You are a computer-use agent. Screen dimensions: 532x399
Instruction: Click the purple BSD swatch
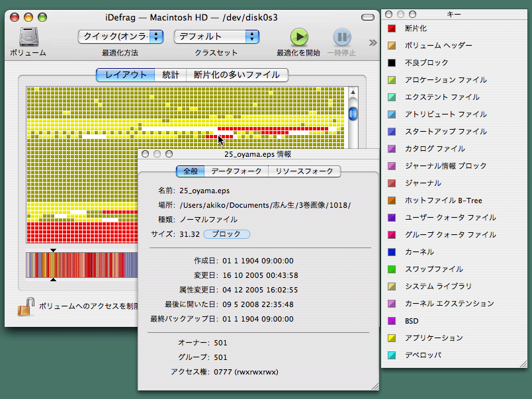coord(392,321)
